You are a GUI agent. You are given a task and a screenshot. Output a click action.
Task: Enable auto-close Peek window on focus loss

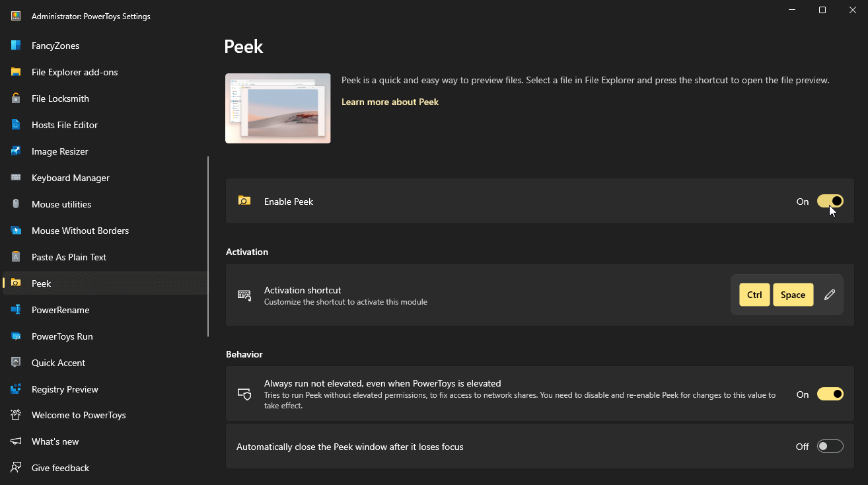click(x=830, y=446)
